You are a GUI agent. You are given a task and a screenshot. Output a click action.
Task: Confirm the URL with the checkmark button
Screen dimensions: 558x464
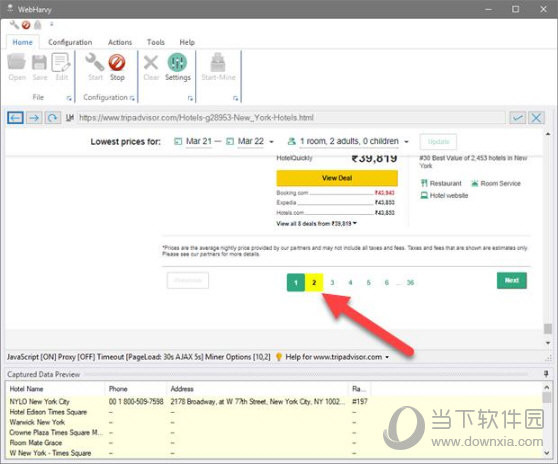pos(517,117)
